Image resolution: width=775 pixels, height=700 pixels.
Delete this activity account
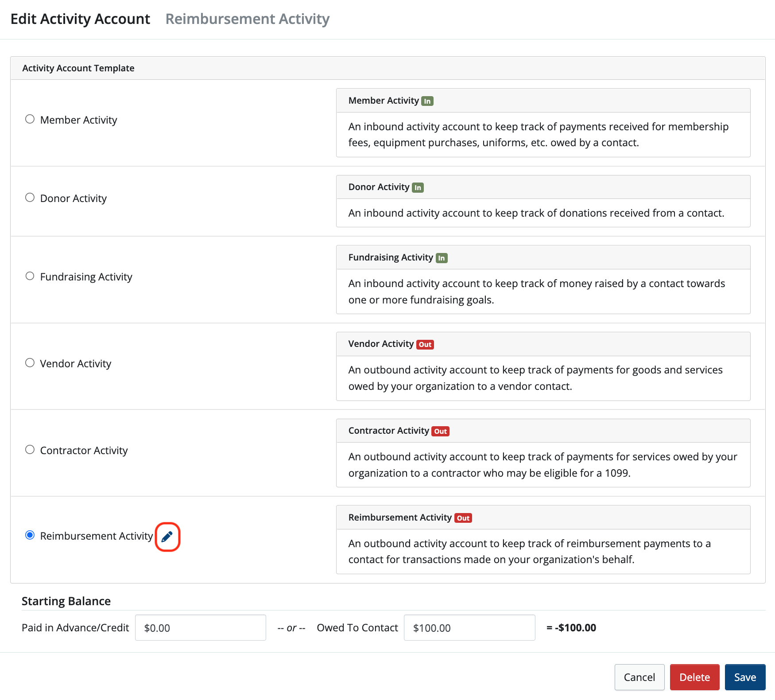pyautogui.click(x=694, y=677)
